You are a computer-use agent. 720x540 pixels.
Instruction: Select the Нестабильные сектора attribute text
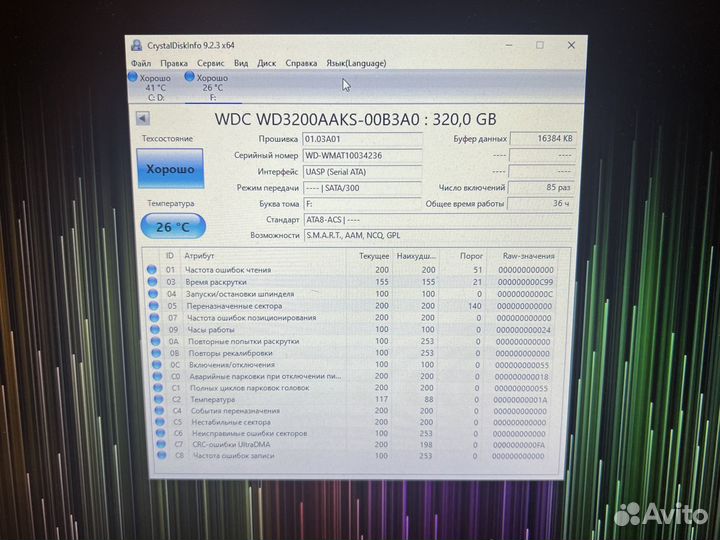[231, 422]
